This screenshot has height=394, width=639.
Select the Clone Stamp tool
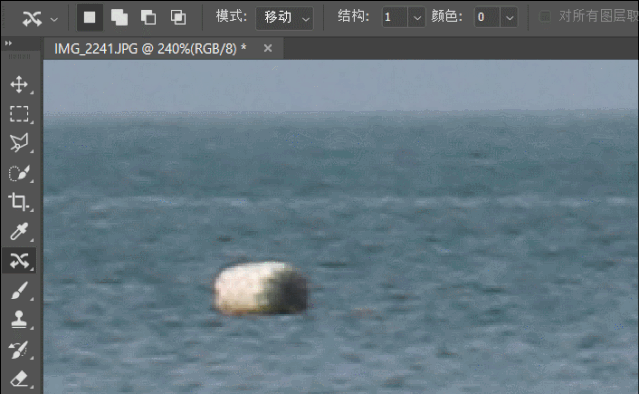[19, 319]
